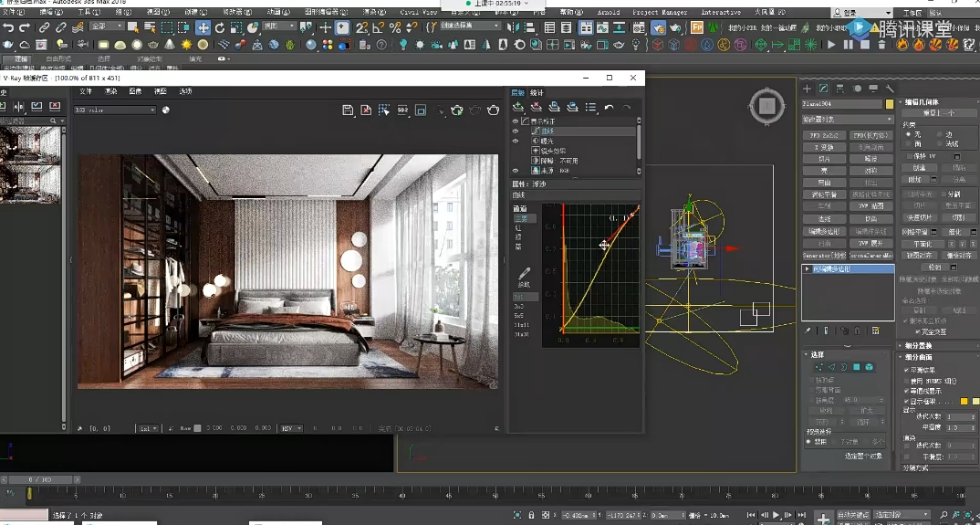Click the sun light icon in second toolbar
Image resolution: width=980 pixels, height=525 pixels.
[x=186, y=45]
